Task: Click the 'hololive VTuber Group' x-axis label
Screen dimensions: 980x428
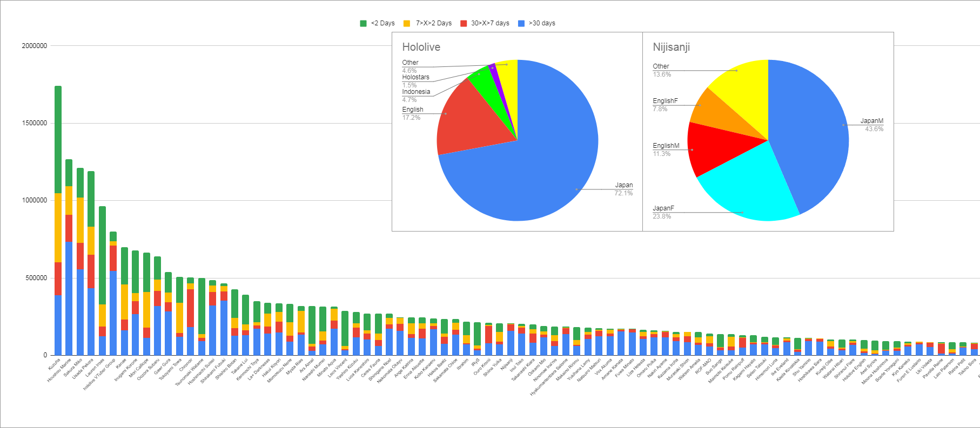Action: [x=99, y=375]
